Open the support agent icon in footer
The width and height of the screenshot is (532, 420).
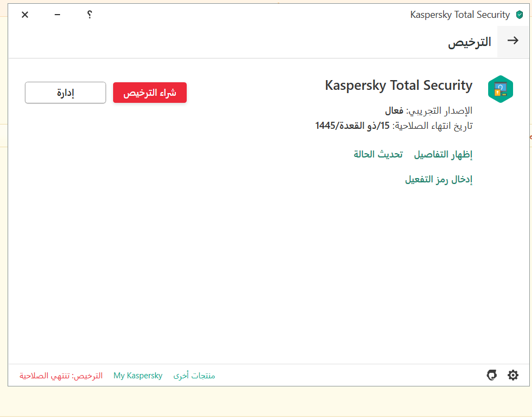(491, 375)
